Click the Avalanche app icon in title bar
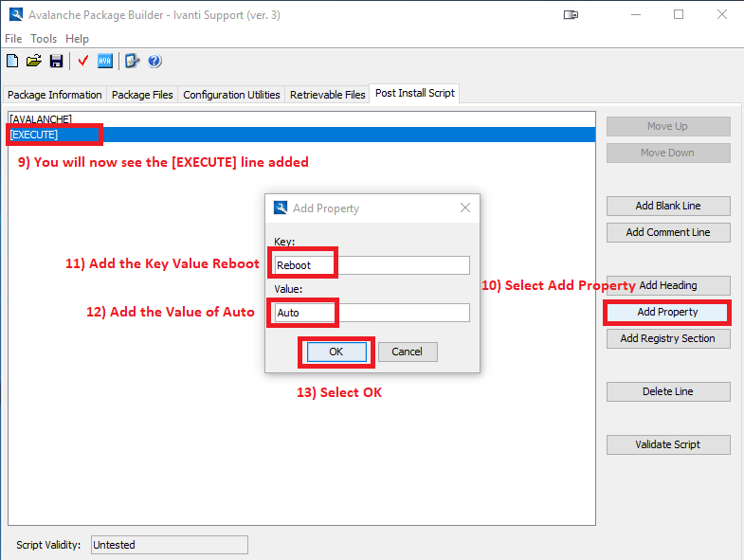The height and width of the screenshot is (560, 744). (x=16, y=15)
